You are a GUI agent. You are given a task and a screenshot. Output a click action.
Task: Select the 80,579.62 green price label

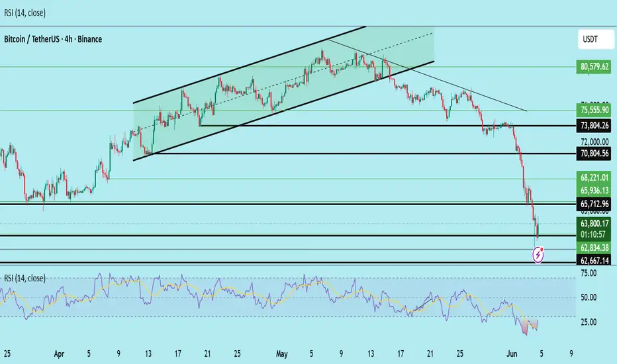(x=594, y=66)
